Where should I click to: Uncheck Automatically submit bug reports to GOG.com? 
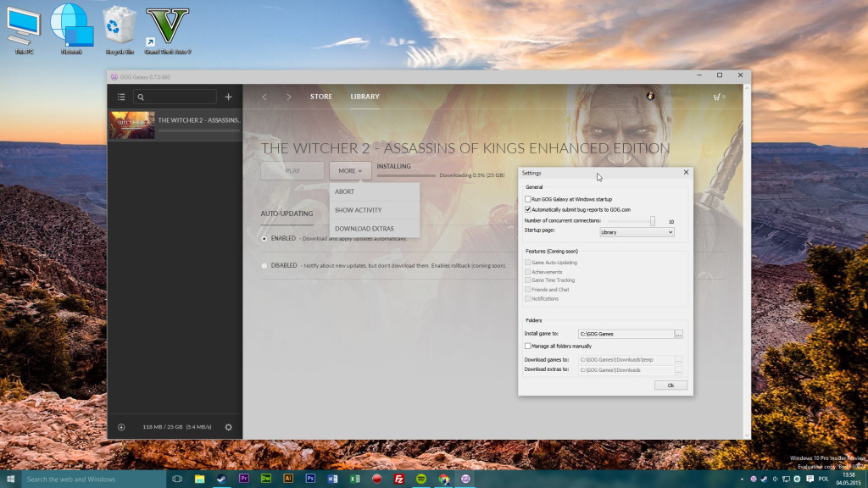(528, 209)
